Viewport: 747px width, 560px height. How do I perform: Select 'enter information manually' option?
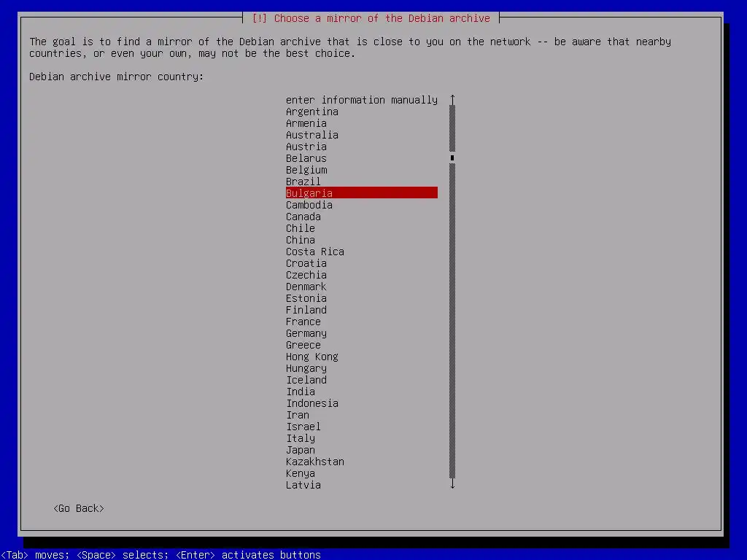click(x=362, y=100)
